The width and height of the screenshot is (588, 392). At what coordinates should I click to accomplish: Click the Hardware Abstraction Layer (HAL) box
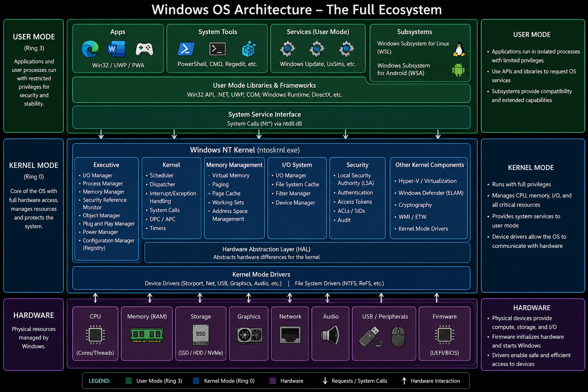[x=307, y=253]
